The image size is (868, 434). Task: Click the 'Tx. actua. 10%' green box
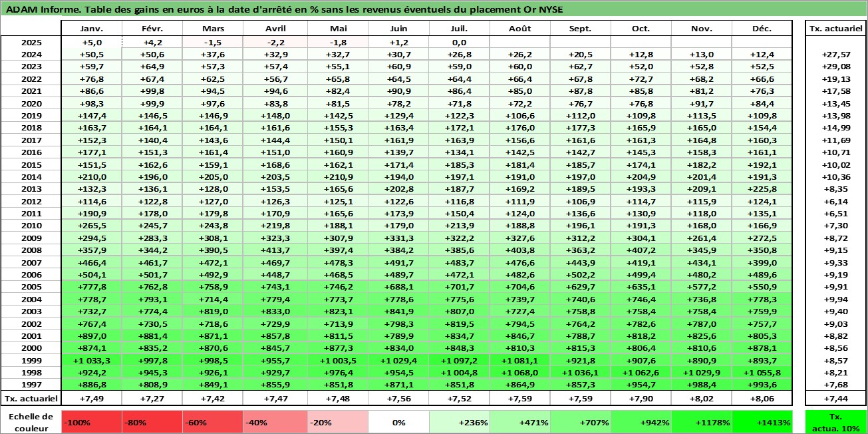[835, 422]
